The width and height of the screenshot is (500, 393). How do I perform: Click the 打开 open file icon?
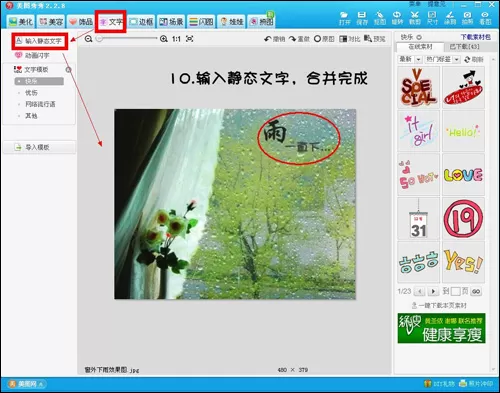click(x=344, y=18)
